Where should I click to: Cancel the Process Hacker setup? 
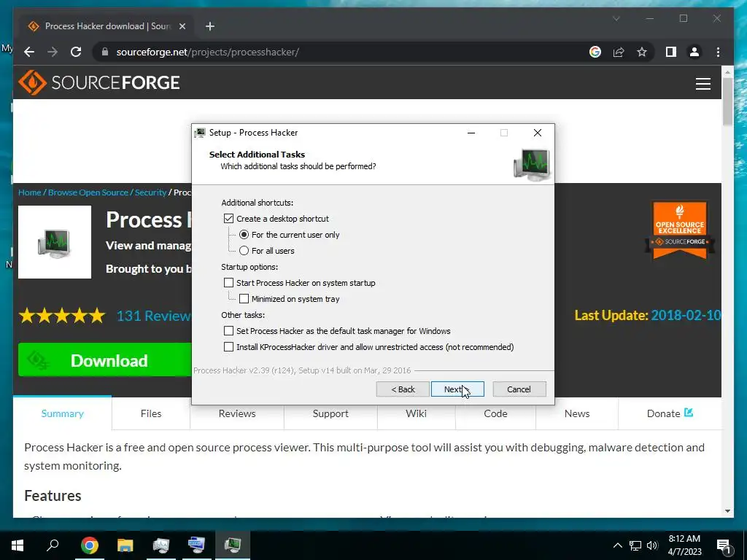pos(519,389)
